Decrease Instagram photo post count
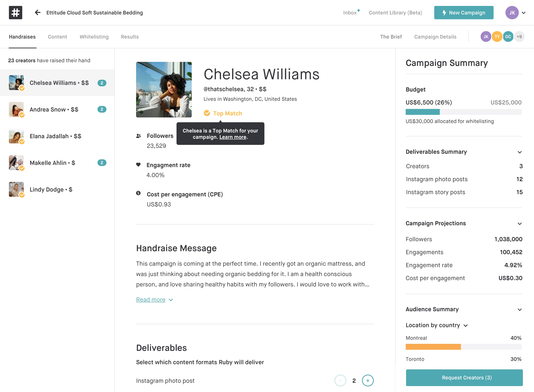 click(340, 380)
